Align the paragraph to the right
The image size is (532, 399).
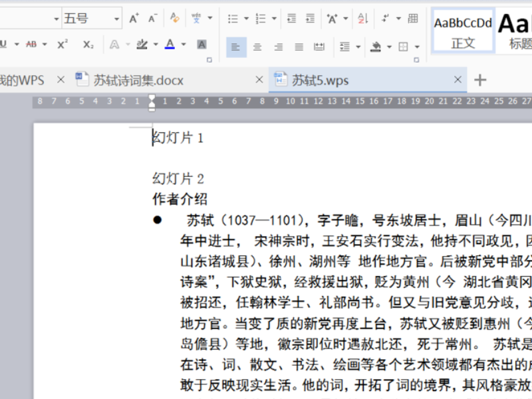click(278, 47)
